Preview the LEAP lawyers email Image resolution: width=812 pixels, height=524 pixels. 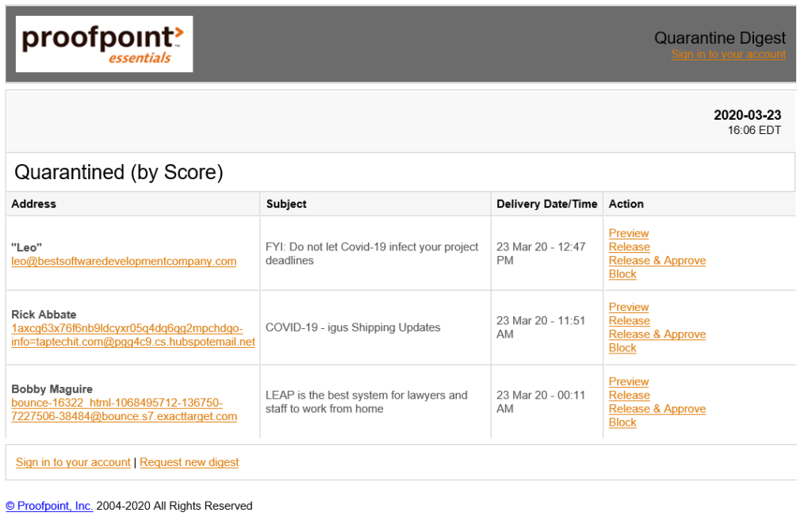[628, 382]
